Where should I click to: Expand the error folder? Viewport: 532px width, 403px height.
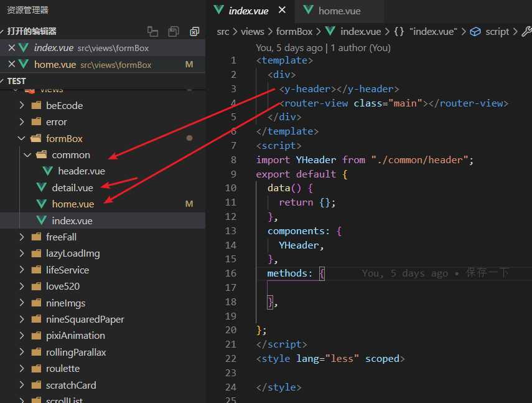pos(22,121)
